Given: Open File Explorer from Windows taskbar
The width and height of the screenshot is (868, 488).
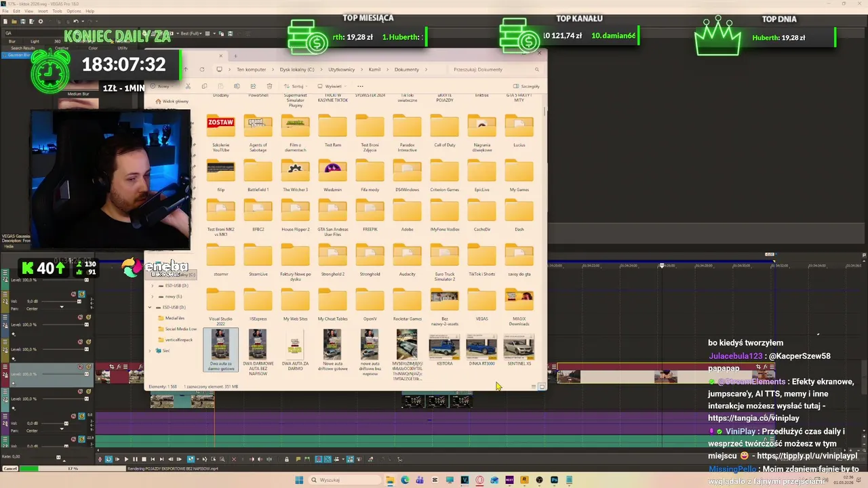Looking at the screenshot, I should pos(390,480).
